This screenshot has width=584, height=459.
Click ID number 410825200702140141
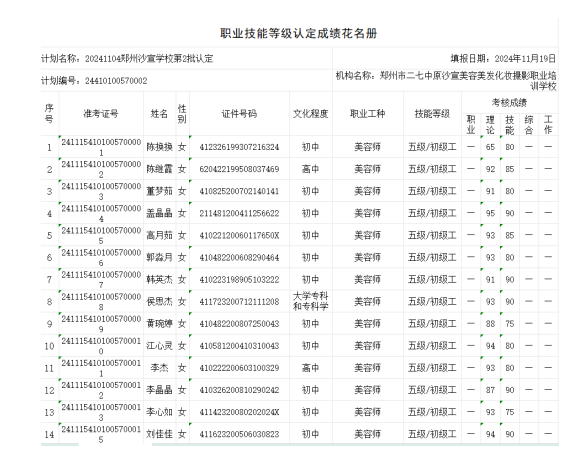pyautogui.click(x=239, y=191)
